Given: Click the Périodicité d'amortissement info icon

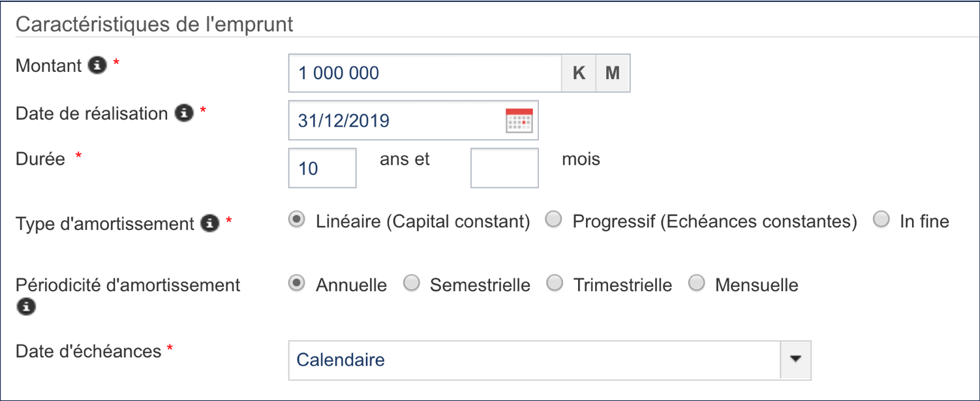Looking at the screenshot, I should (26, 306).
